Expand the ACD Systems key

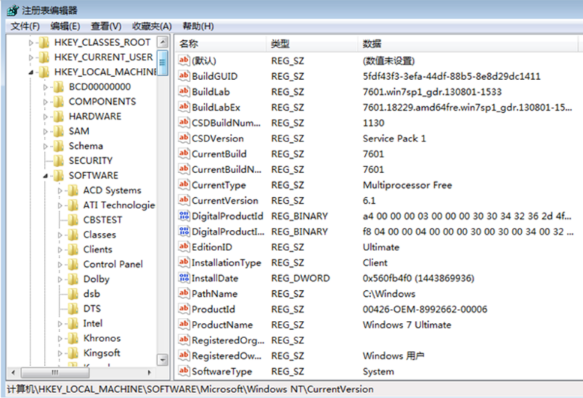coord(60,190)
